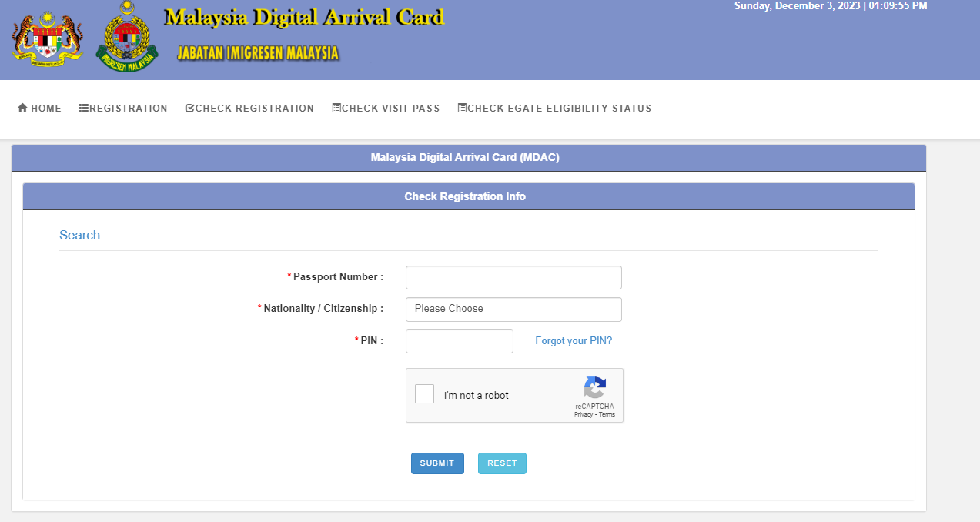Focus the Passport Number input field
The image size is (980, 522).
tap(513, 277)
